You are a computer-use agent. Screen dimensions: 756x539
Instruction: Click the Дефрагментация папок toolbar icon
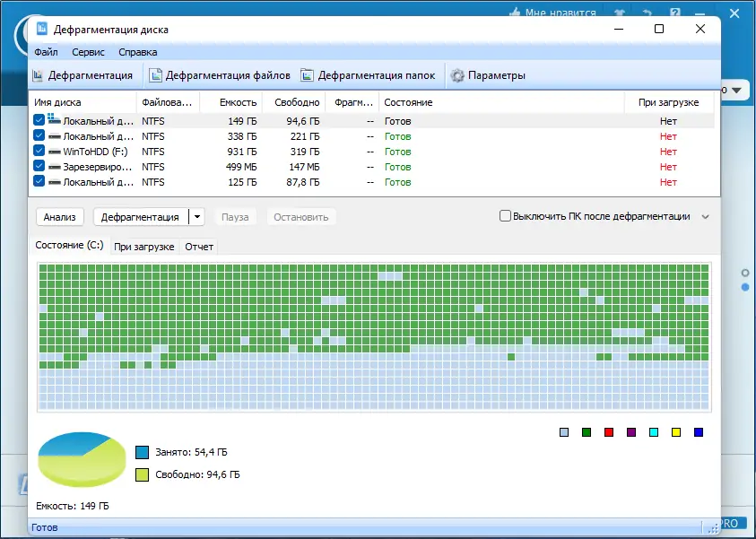tap(307, 75)
